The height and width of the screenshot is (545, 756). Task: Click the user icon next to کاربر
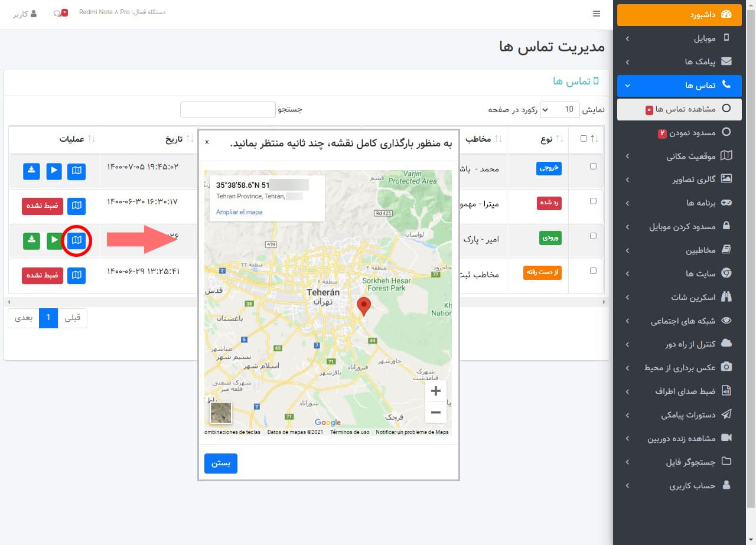pyautogui.click(x=32, y=13)
